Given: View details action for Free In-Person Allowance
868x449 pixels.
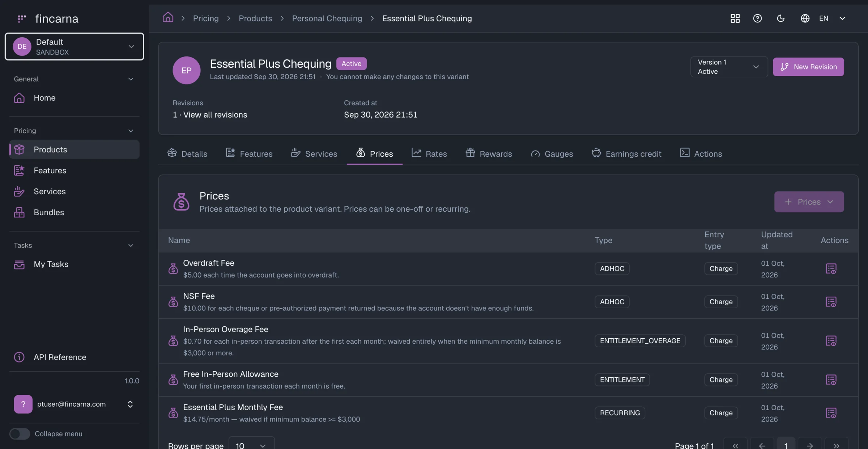Looking at the screenshot, I should coord(831,380).
